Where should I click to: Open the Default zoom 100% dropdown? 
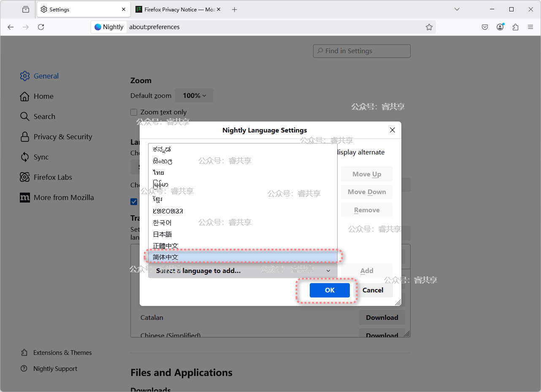[x=194, y=95]
